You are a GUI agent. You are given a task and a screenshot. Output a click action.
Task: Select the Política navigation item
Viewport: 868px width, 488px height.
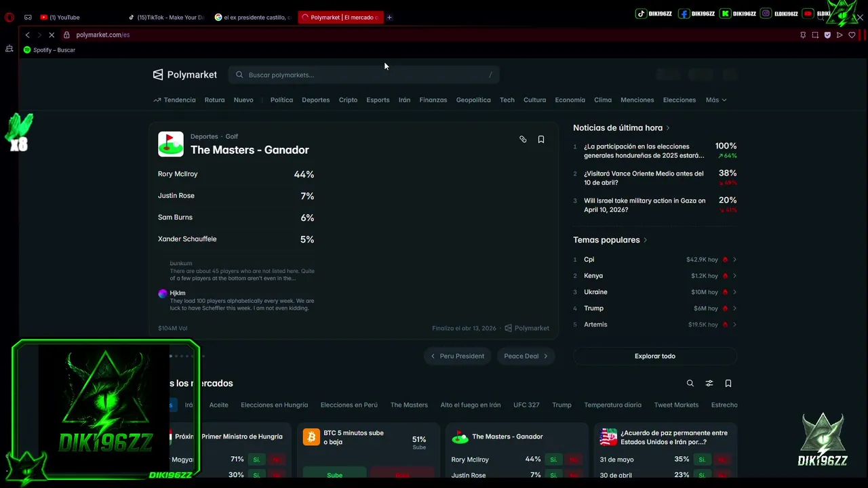tap(281, 100)
